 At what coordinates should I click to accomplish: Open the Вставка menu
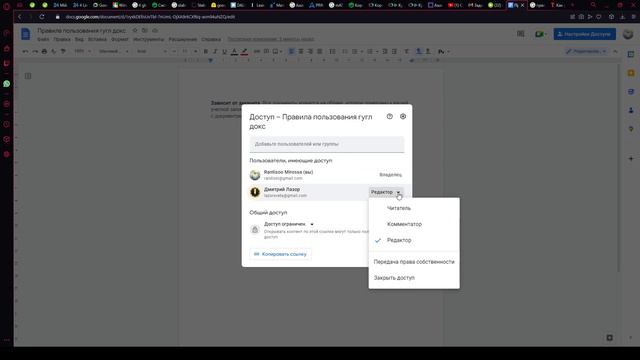pos(97,39)
